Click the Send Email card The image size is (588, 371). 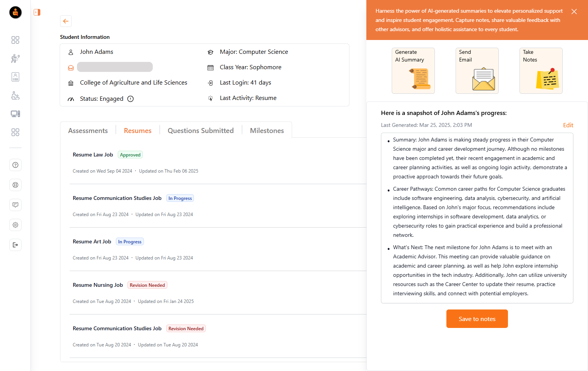click(477, 71)
